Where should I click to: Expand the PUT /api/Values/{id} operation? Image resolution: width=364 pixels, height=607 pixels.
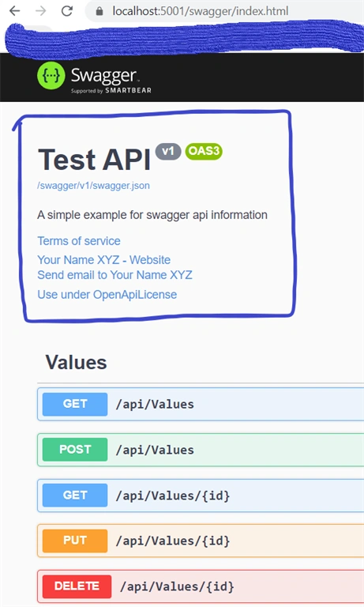tap(201, 541)
